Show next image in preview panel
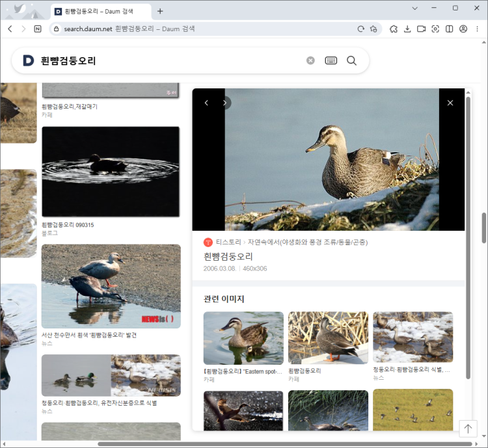The height and width of the screenshot is (448, 488). (x=224, y=103)
